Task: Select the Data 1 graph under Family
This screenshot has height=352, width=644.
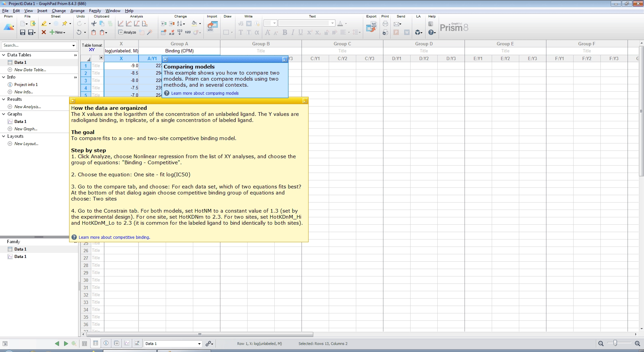Action: (x=20, y=257)
